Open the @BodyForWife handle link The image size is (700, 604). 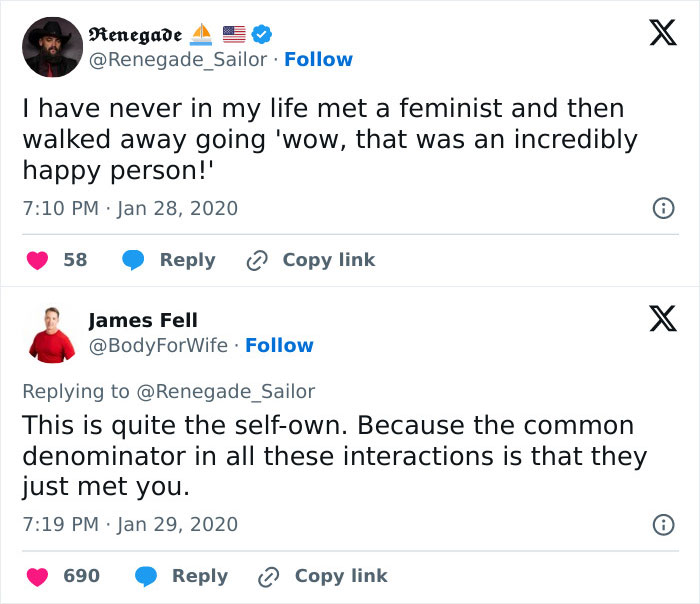click(159, 346)
